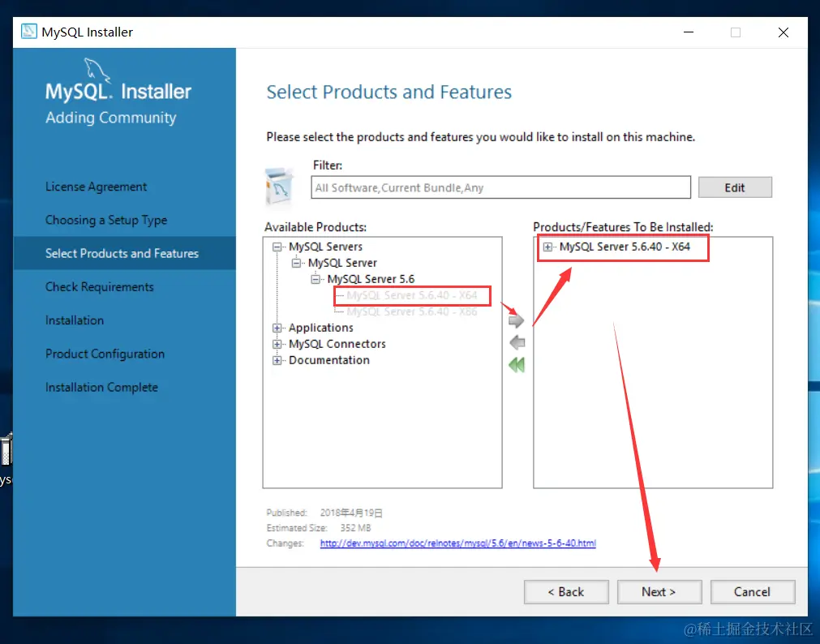The width and height of the screenshot is (820, 644).
Task: Click the remove all double-arrow icon
Action: [517, 365]
